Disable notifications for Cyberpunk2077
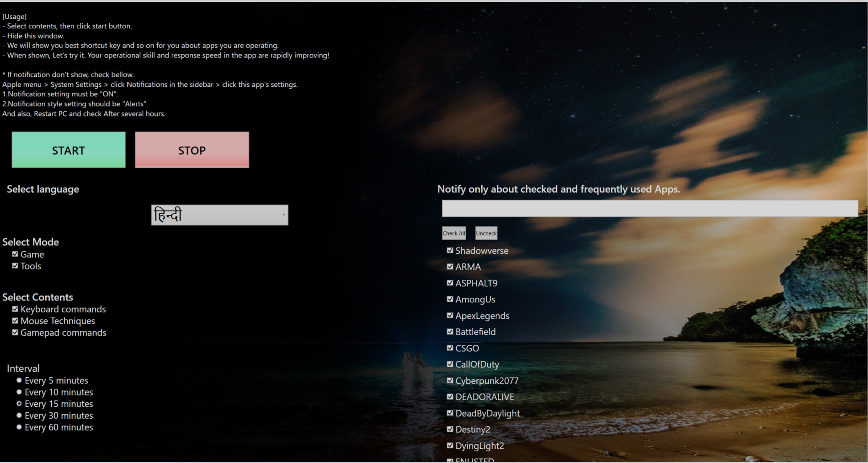Viewport: 868px width, 463px height. (449, 380)
